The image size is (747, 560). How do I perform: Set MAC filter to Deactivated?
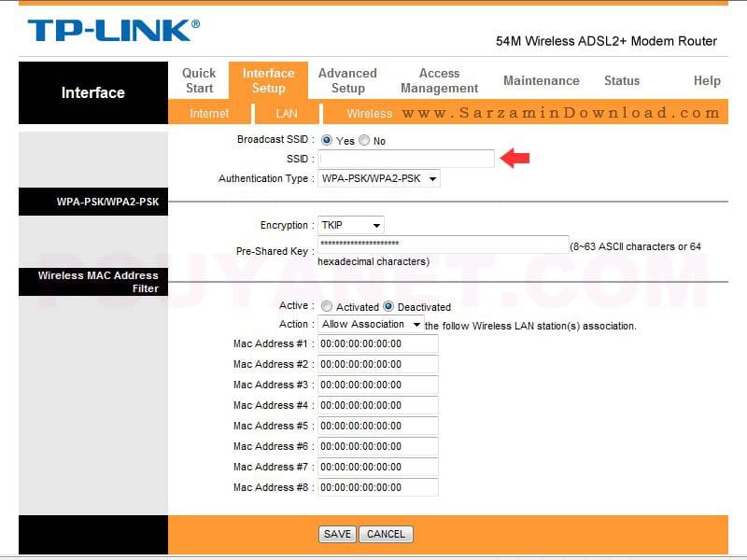[x=389, y=307]
